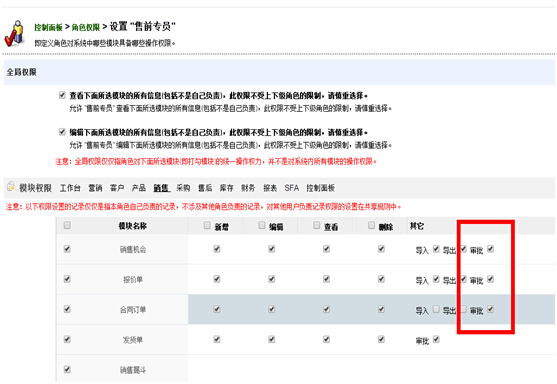This screenshot has width=557, height=384.
Task: Uncheck 查看 permission for 合同订单
Action: tap(326, 309)
